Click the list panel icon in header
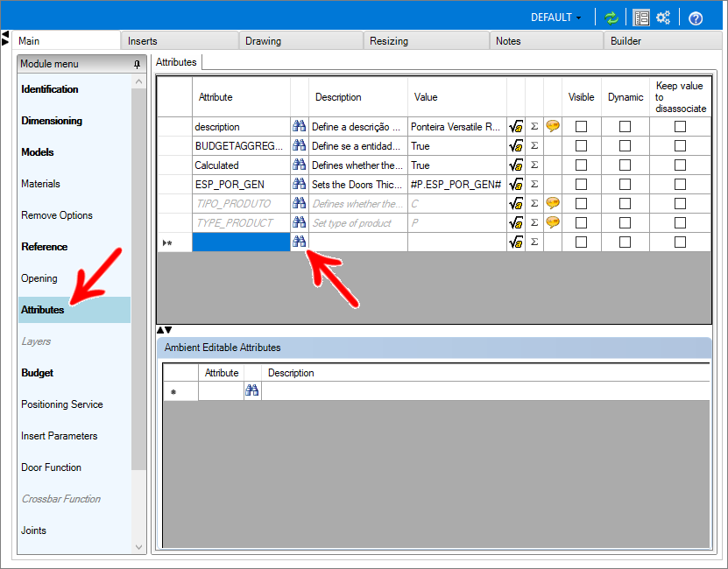 tap(641, 18)
